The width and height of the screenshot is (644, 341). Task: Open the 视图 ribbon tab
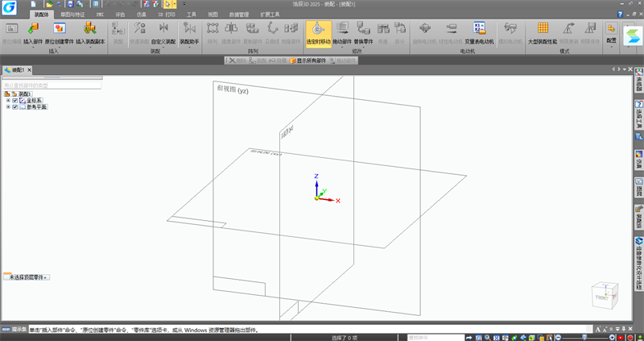[213, 15]
